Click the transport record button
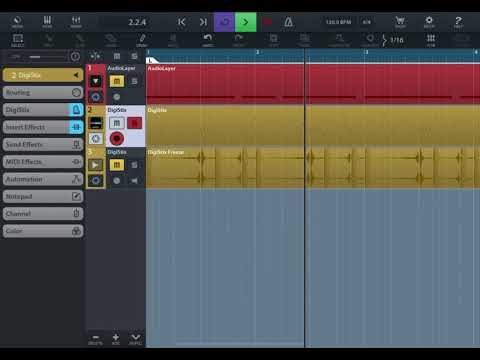Viewport: 480px width, 360px height. (267, 22)
